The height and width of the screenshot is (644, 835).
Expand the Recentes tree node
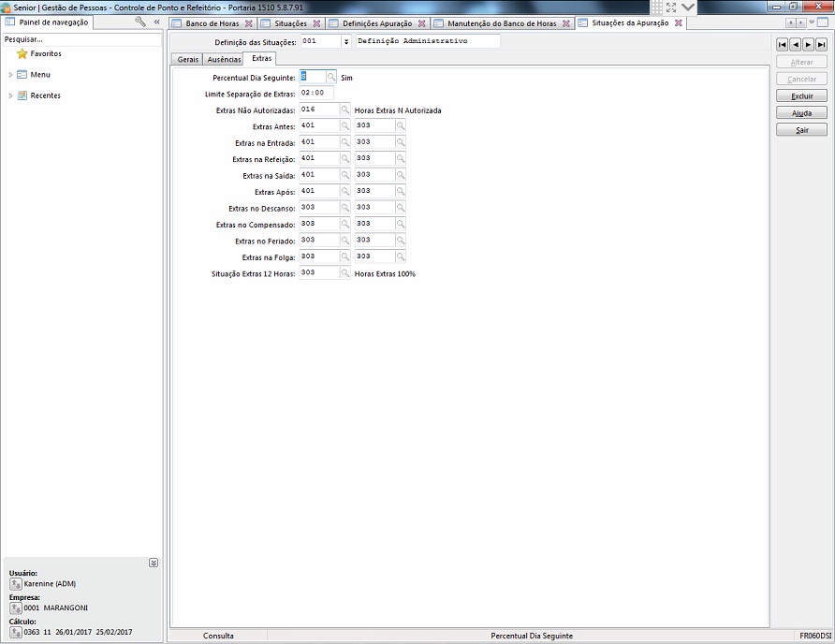[10, 95]
